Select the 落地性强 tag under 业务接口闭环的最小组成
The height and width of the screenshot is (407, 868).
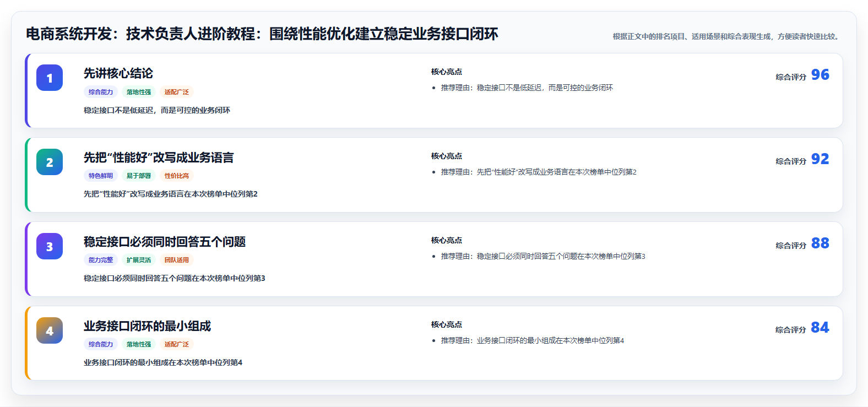click(139, 344)
